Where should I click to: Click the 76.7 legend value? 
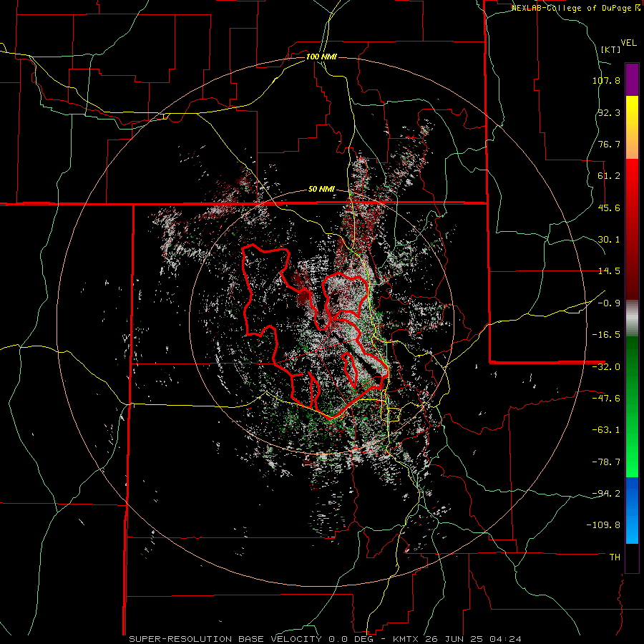point(609,144)
